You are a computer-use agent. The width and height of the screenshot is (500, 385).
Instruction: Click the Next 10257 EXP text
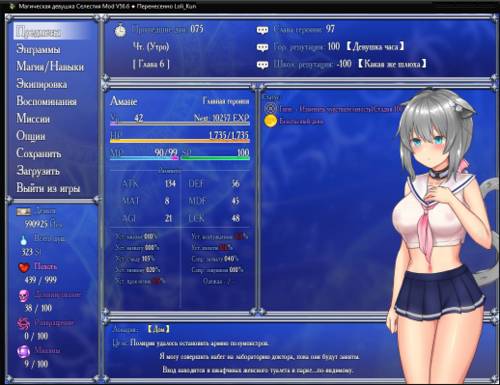coord(221,118)
